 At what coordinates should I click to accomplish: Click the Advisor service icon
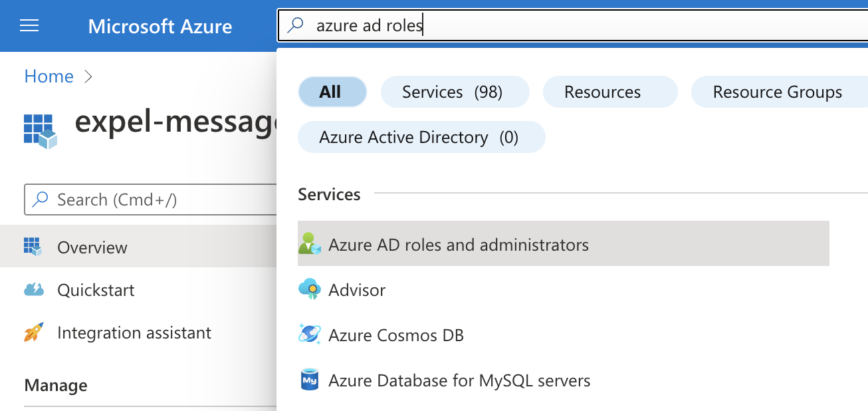310,289
